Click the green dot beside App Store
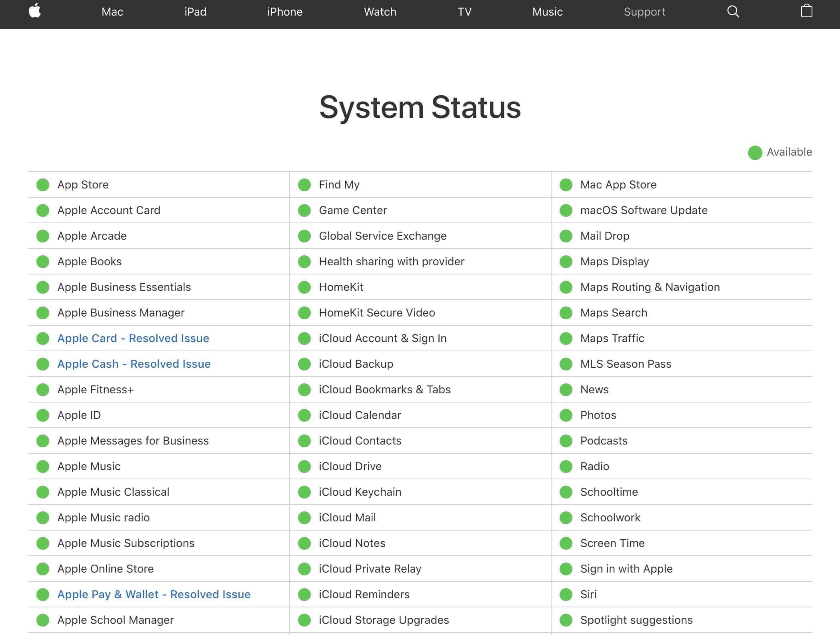 43,185
